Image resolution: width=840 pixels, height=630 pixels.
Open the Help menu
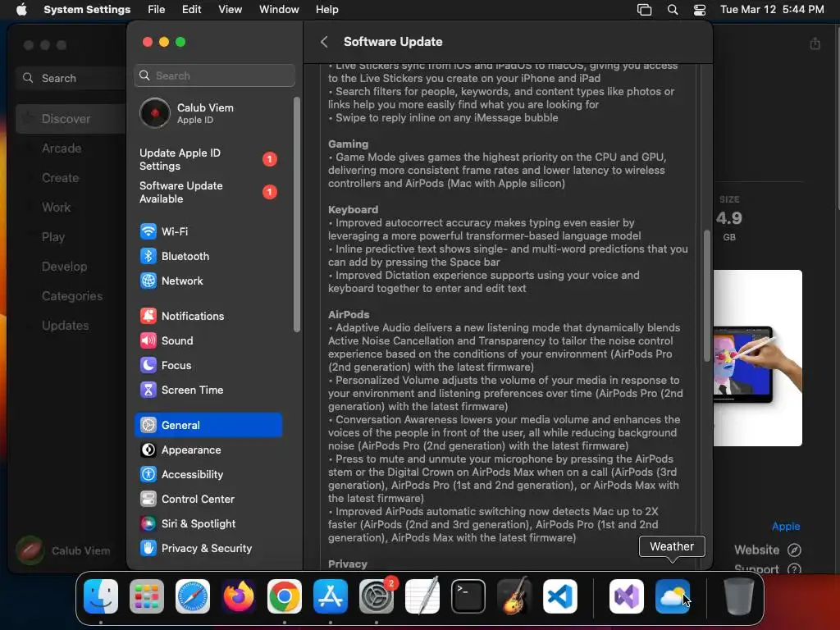click(326, 10)
